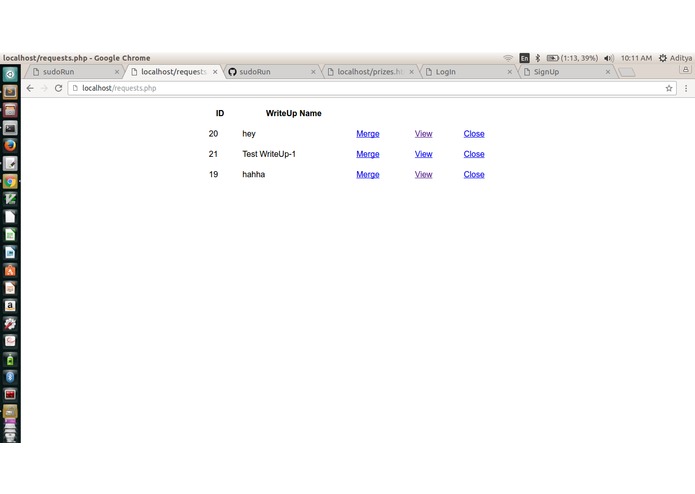Click the 'hahha' name cell

point(254,175)
